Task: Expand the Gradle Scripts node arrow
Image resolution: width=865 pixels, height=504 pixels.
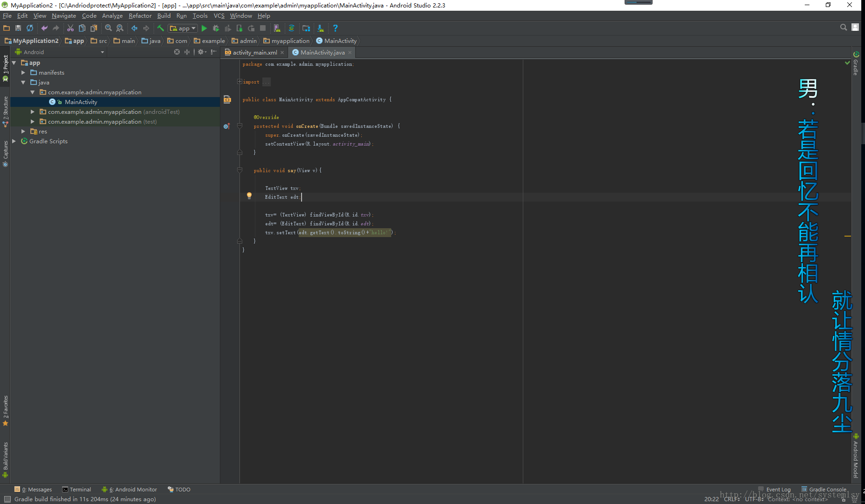Action: click(x=14, y=141)
